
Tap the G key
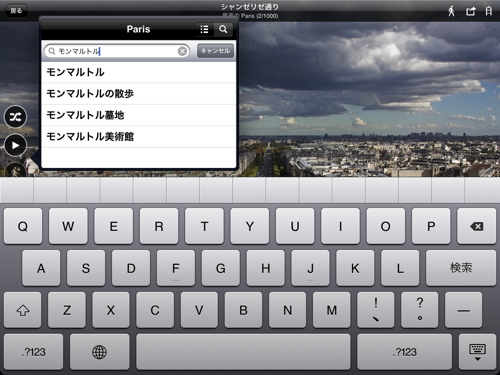point(221,268)
